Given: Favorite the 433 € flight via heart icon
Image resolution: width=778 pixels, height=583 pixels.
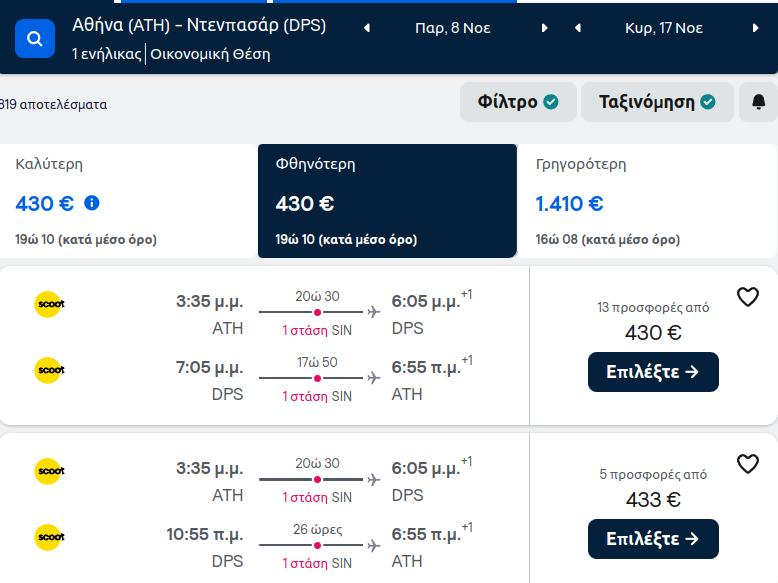Looking at the screenshot, I should [748, 464].
